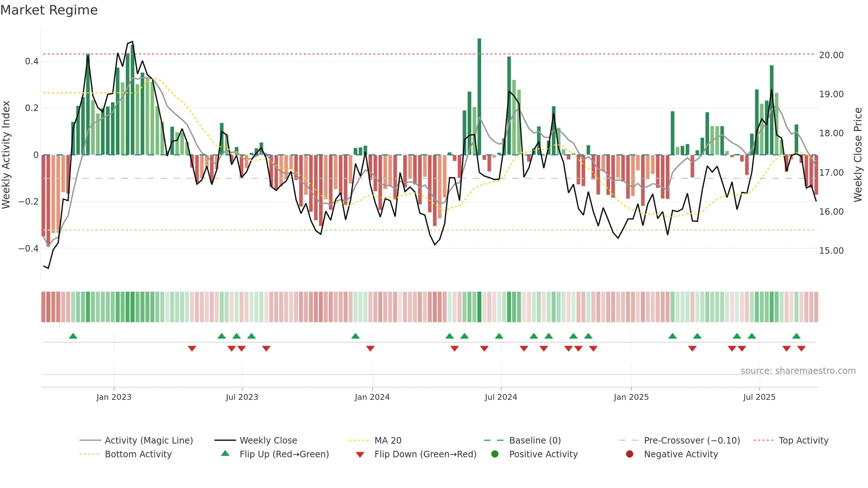This screenshot has width=868, height=488.
Task: Click the yellow dotted MA 20 legend swatch
Action: coord(359,440)
